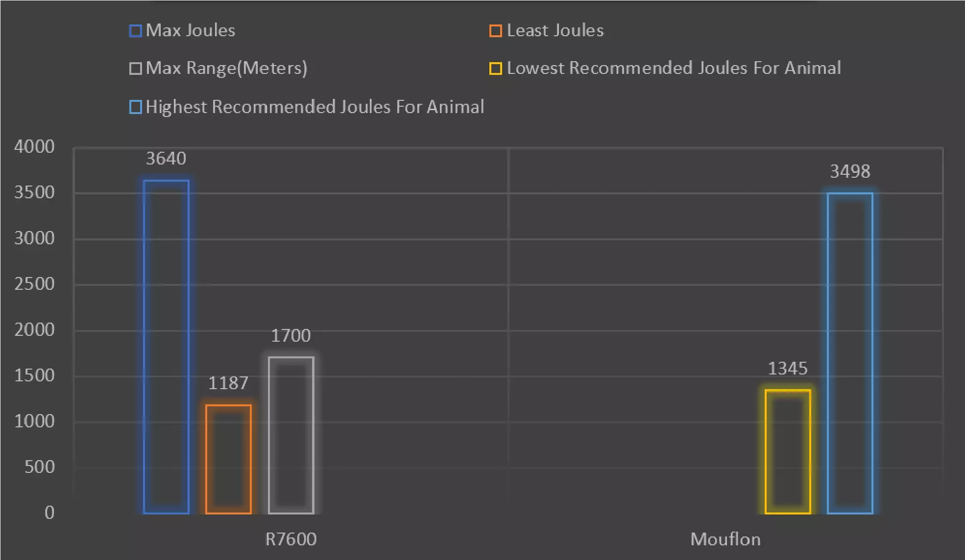This screenshot has width=965, height=560.
Task: Click the 4000 value on vertical axis
Action: coord(34,146)
